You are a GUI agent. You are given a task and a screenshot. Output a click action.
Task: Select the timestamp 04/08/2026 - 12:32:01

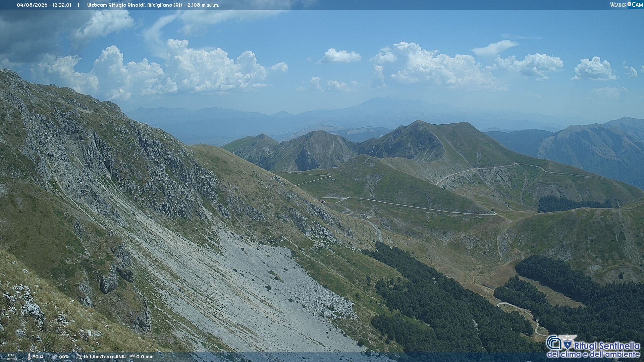44,5
